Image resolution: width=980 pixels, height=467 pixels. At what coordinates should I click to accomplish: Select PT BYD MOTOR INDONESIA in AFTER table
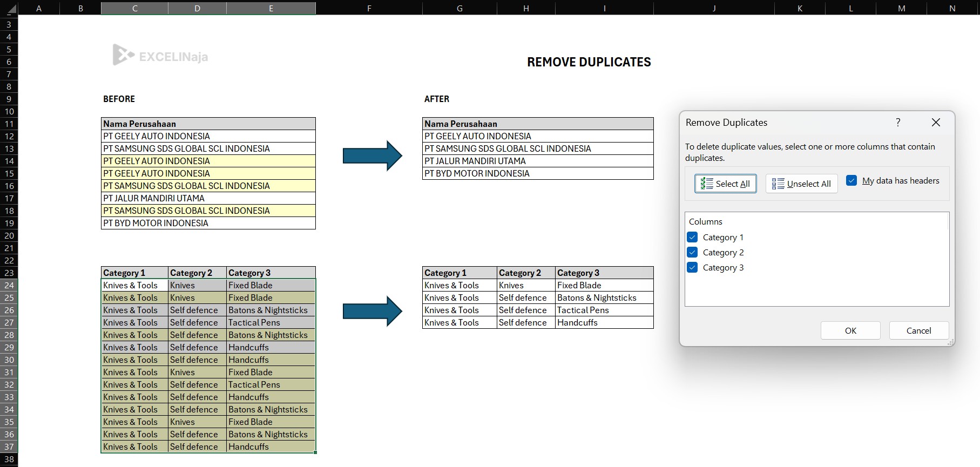(x=538, y=173)
